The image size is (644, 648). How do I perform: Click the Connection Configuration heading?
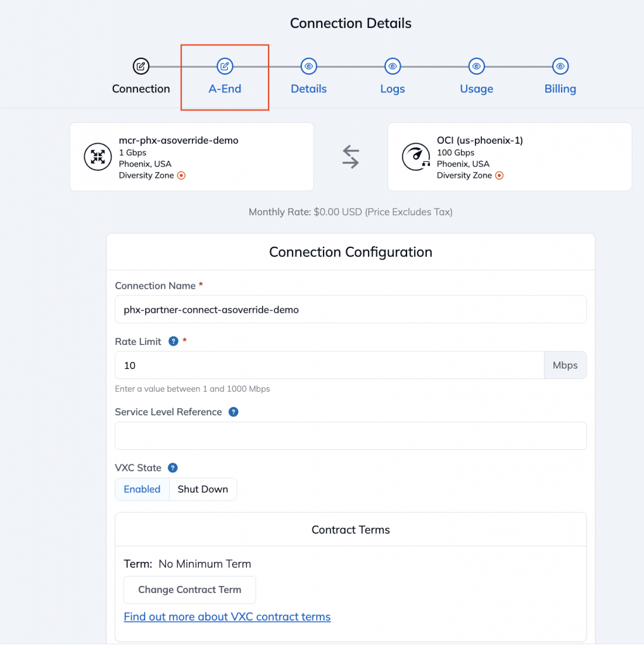351,252
